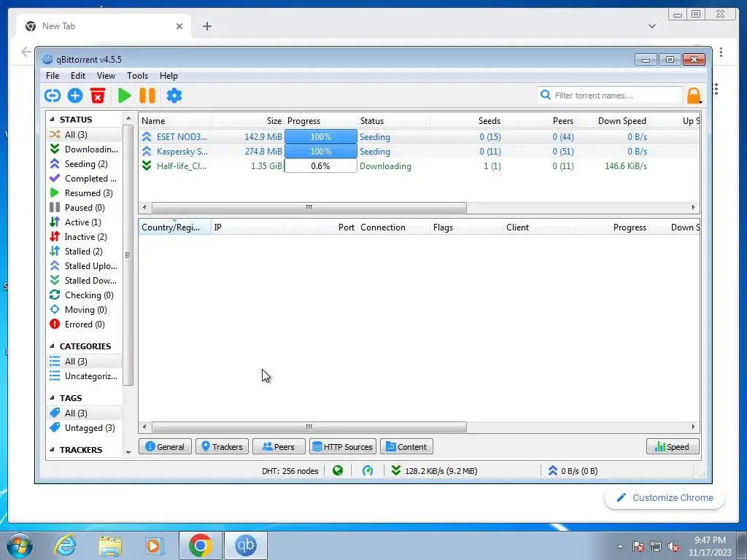This screenshot has height=560, width=747.
Task: Select the Moving (0) filter
Action: 85,310
